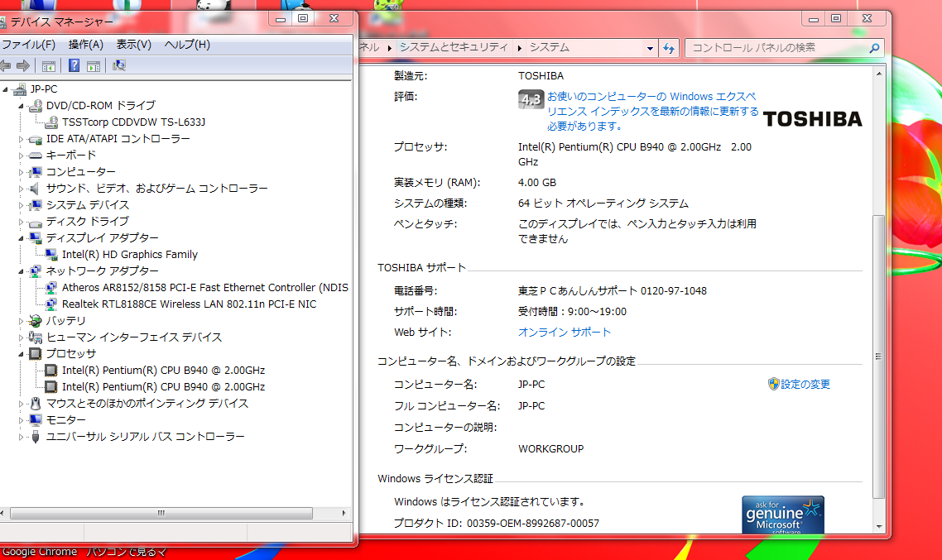Click the System window scroll up arrow
Image resolution: width=942 pixels, height=560 pixels.
tap(879, 74)
